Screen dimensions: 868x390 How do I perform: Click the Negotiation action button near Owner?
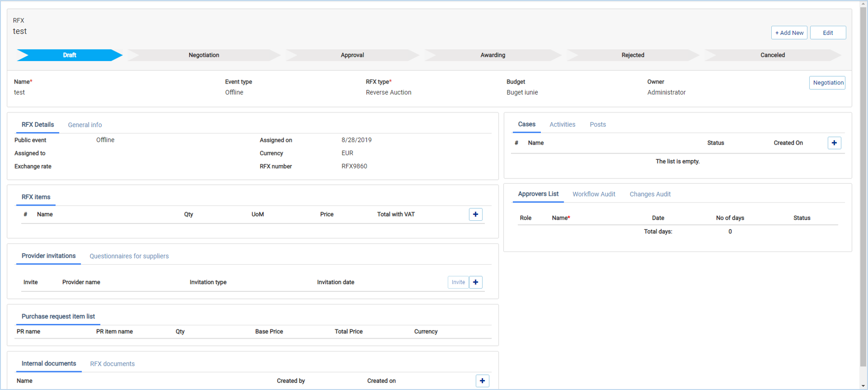pyautogui.click(x=827, y=83)
